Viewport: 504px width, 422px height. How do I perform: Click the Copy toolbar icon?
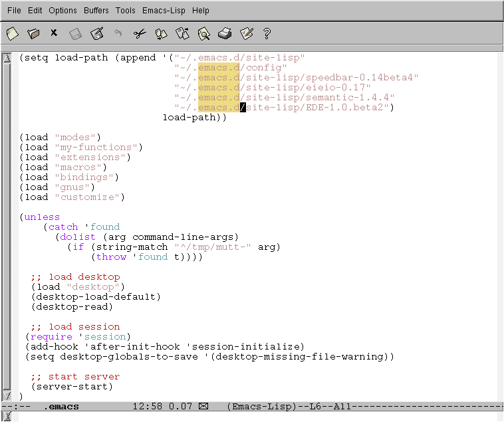[161, 34]
